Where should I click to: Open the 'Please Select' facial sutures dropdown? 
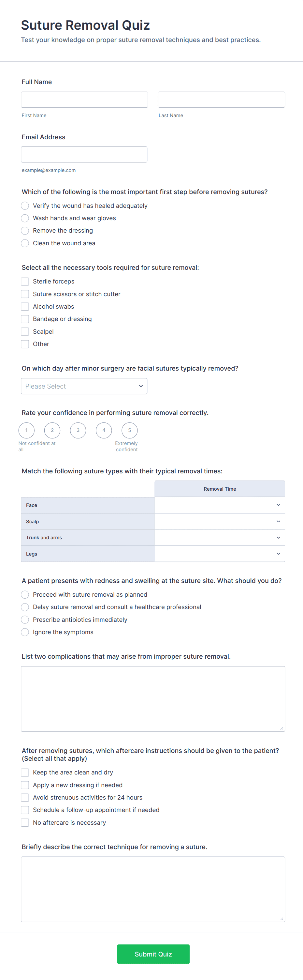[84, 386]
